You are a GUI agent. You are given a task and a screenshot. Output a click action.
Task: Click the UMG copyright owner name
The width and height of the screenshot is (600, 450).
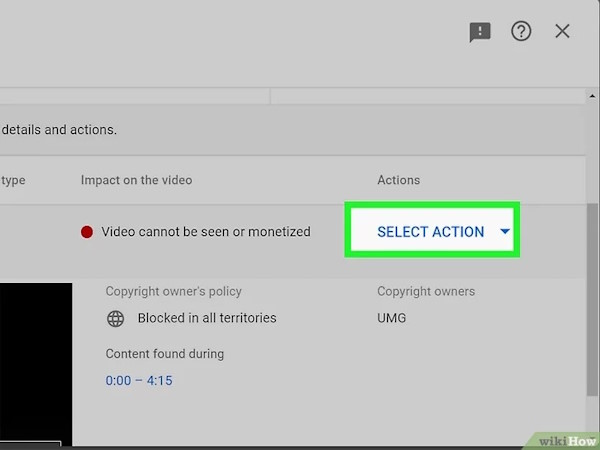392,318
